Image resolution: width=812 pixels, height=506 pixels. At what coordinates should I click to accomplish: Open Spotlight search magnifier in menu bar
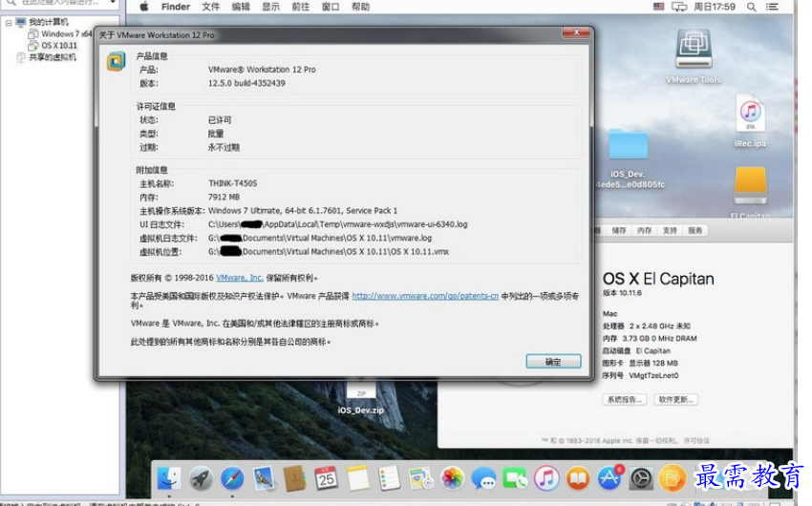click(x=752, y=7)
